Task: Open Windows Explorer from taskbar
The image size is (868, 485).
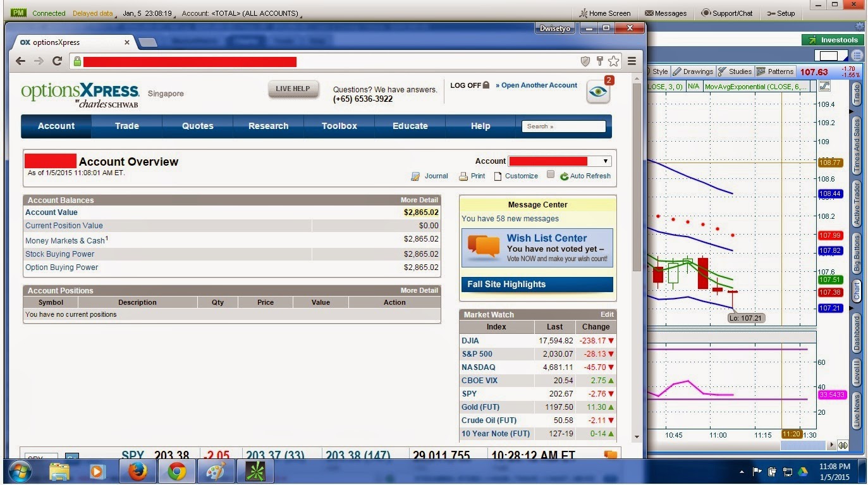Action: pyautogui.click(x=59, y=472)
